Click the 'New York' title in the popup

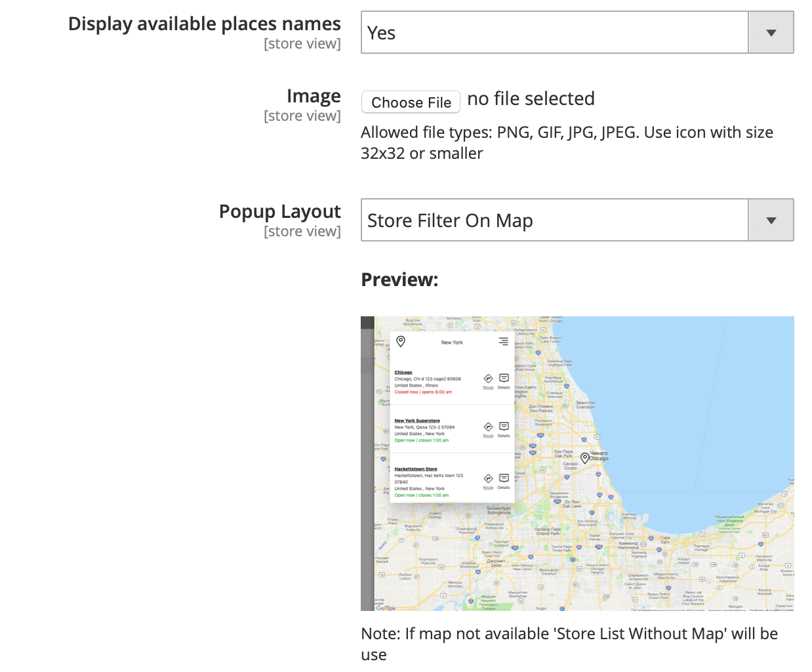coord(452,343)
